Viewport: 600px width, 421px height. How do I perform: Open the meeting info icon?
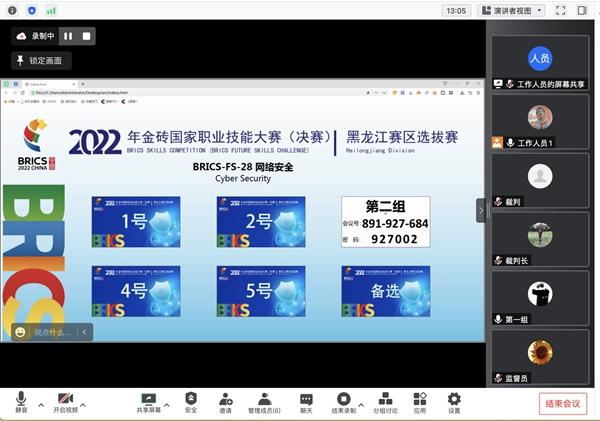click(12, 10)
